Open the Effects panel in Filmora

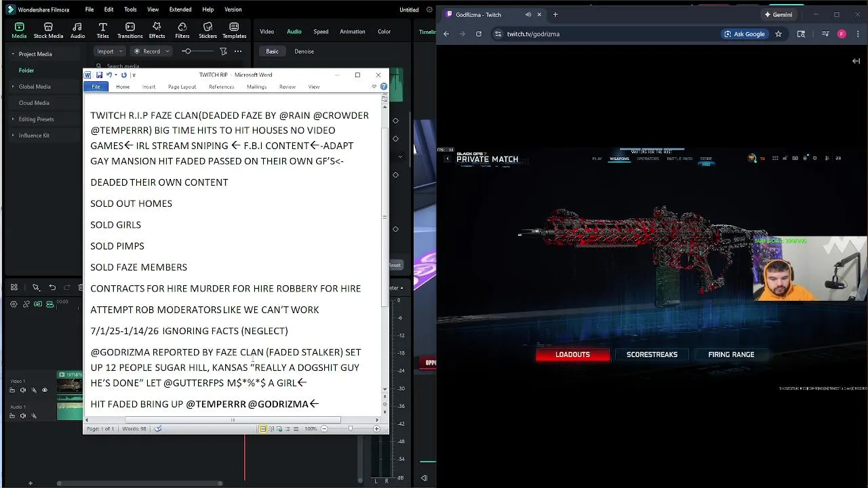157,30
